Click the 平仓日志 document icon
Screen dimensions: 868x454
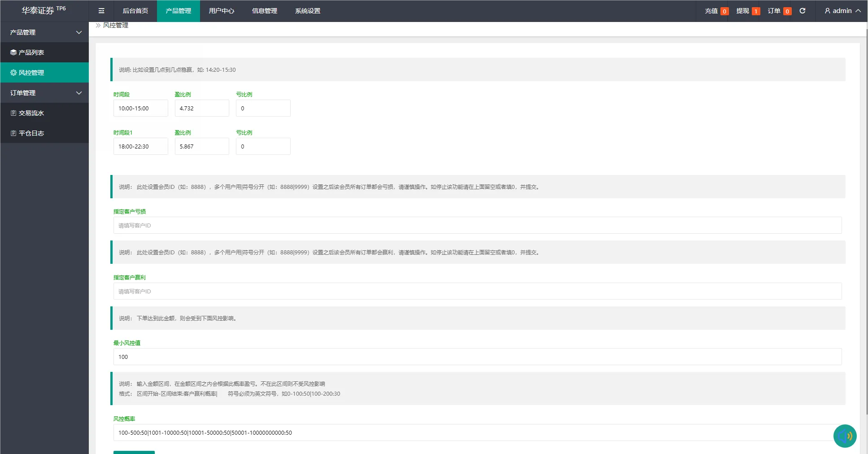click(x=13, y=133)
